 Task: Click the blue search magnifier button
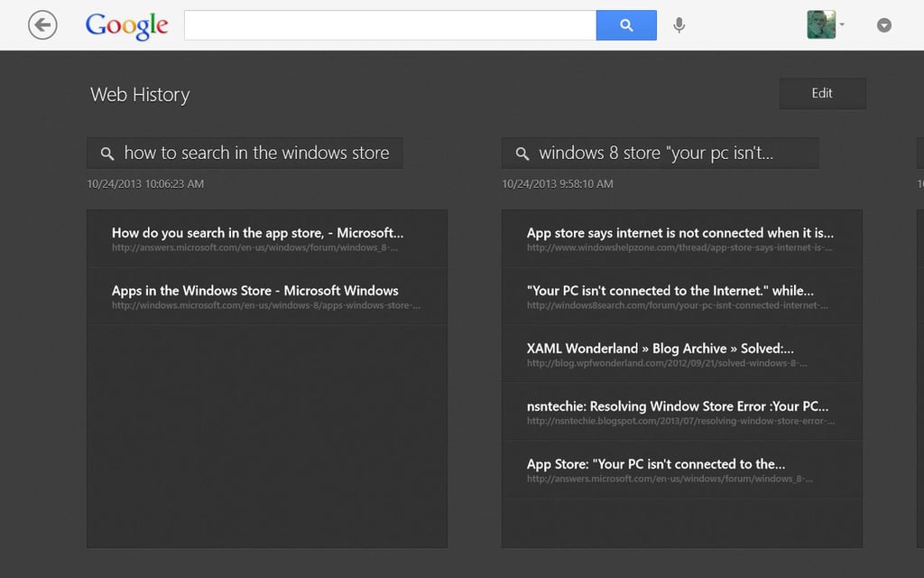click(x=626, y=25)
